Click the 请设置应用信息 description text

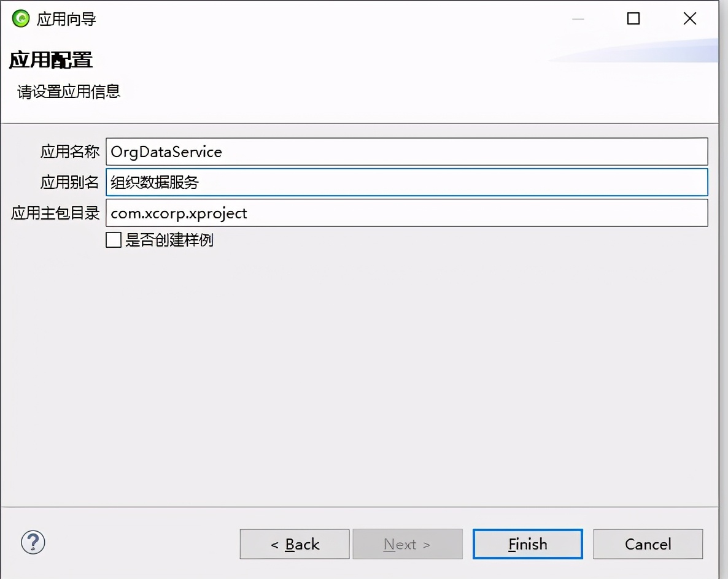point(69,92)
